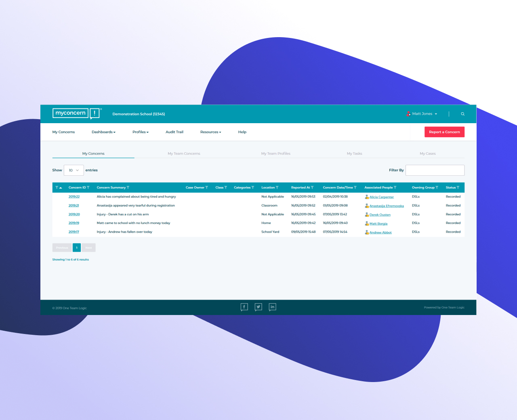
Task: Open the Twitter icon in footer
Action: [x=258, y=307]
